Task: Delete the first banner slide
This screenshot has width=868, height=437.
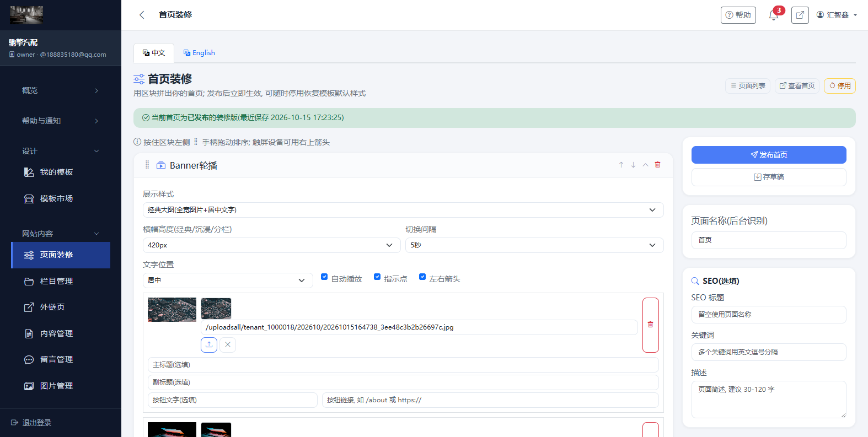Action: [651, 325]
